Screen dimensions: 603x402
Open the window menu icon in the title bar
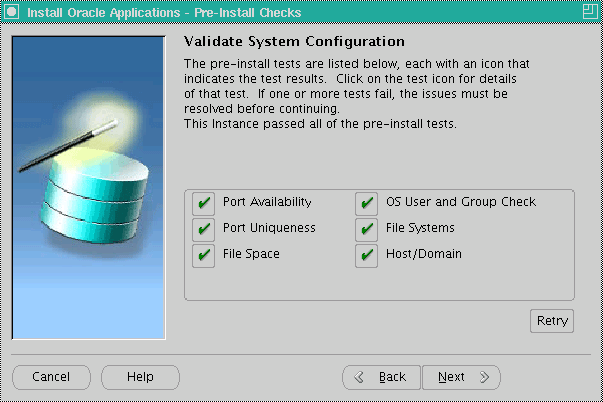click(12, 12)
